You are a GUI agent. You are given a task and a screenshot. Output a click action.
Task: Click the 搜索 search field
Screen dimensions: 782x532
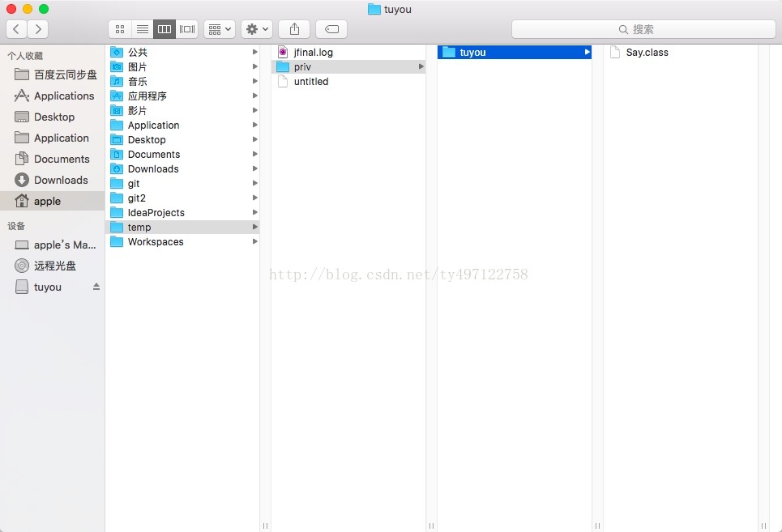643,29
